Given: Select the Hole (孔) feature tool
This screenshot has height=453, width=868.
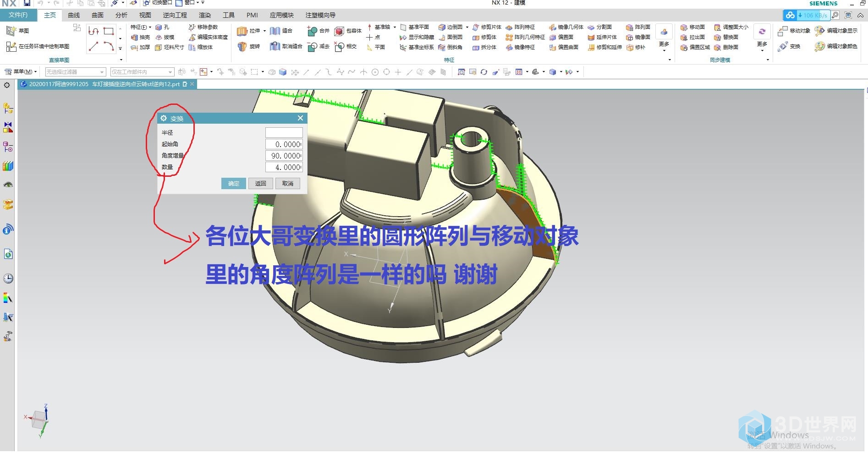Looking at the screenshot, I should click(x=162, y=27).
